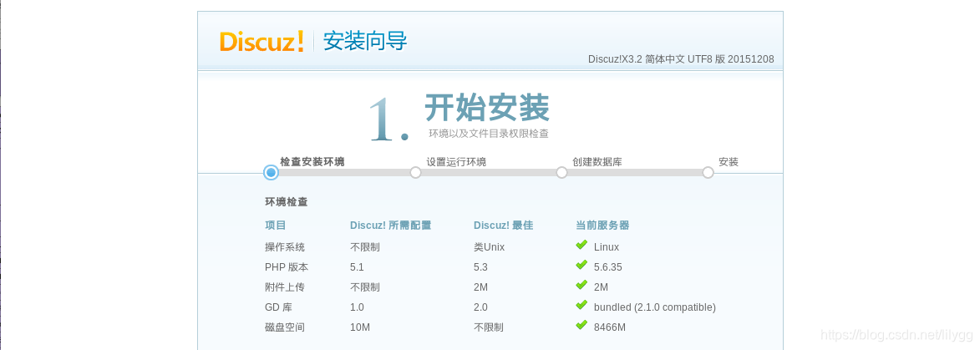Click the 2M current upload limit value
980x350 pixels.
[x=601, y=287]
